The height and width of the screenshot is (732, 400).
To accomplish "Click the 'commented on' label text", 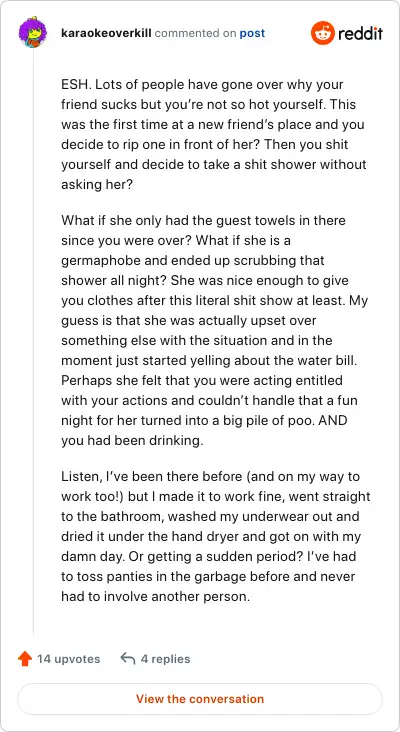I will tap(195, 34).
